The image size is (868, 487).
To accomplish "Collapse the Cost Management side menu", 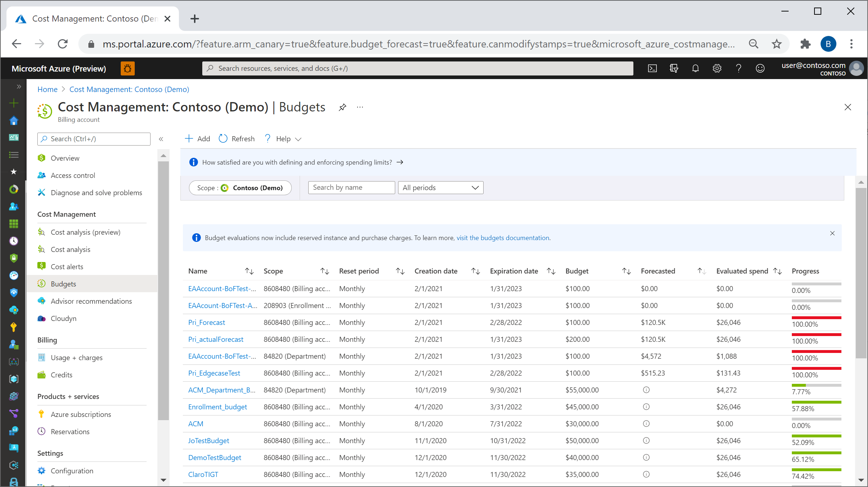I will tap(161, 139).
